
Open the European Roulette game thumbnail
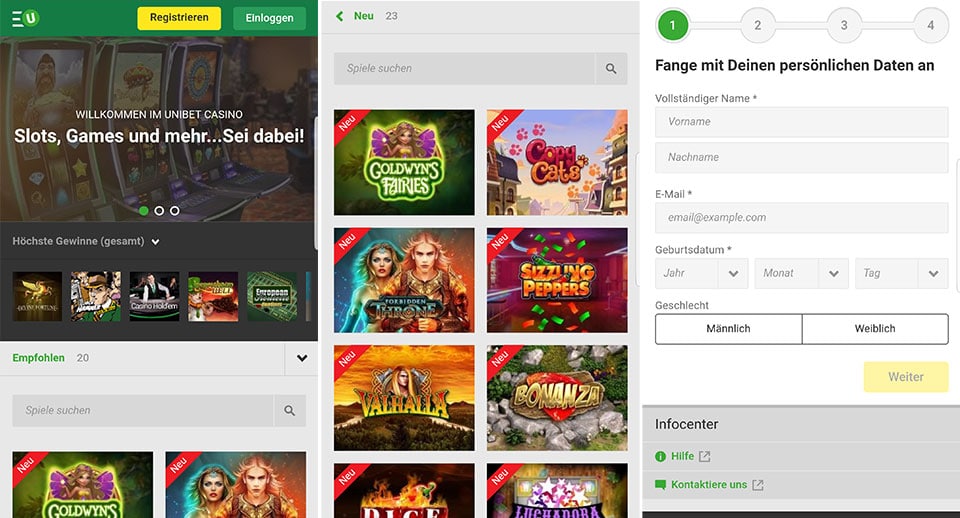point(272,296)
